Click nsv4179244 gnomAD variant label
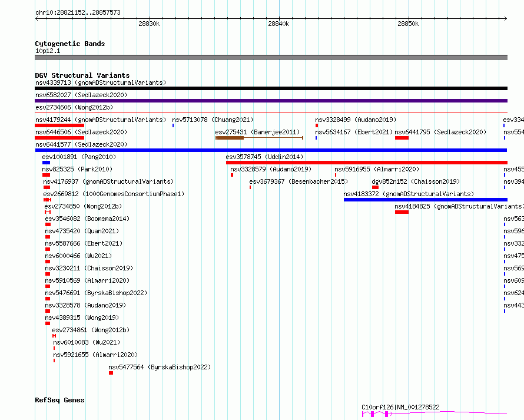Screen dimensions: 524x420 (101, 120)
